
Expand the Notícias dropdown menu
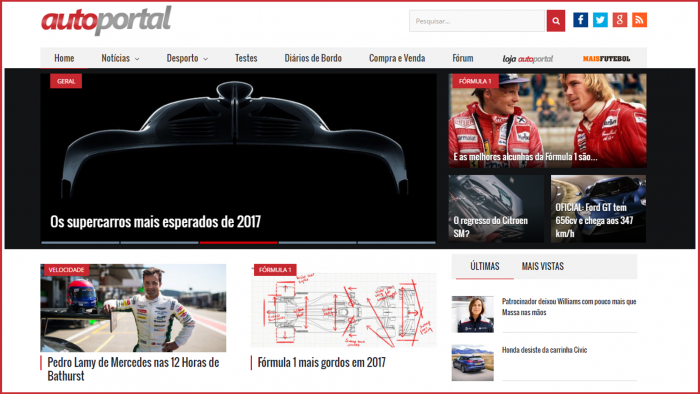pos(120,58)
